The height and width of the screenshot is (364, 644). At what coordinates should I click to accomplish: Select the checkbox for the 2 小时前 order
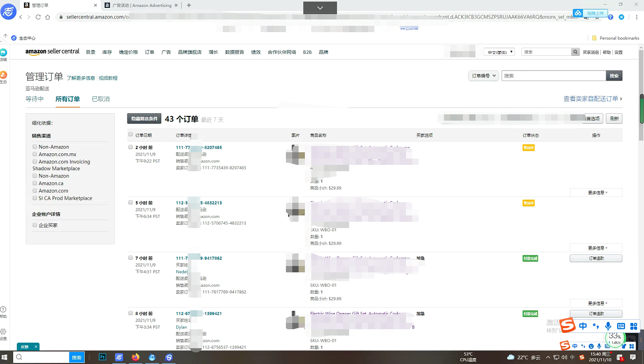point(131,147)
